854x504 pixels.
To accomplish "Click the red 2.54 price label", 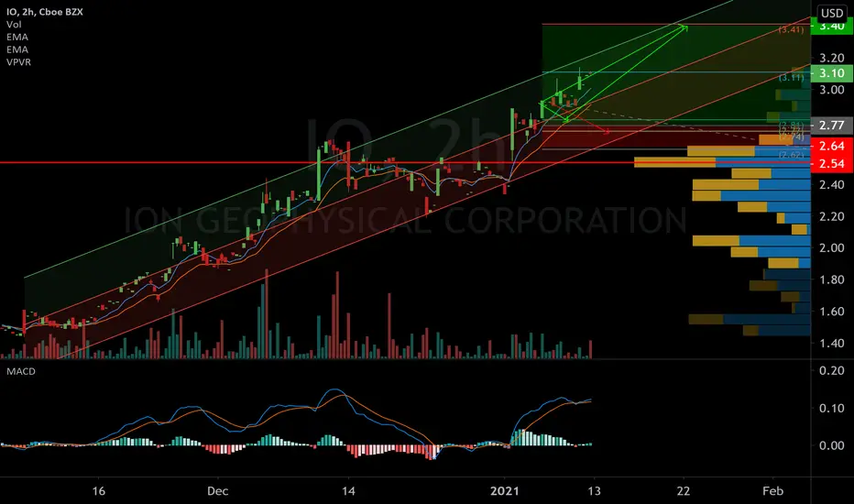I will coord(832,164).
